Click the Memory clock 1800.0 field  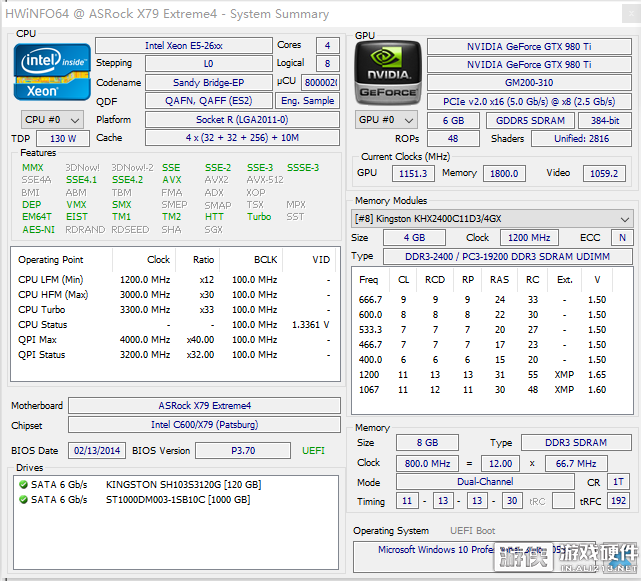(x=504, y=173)
